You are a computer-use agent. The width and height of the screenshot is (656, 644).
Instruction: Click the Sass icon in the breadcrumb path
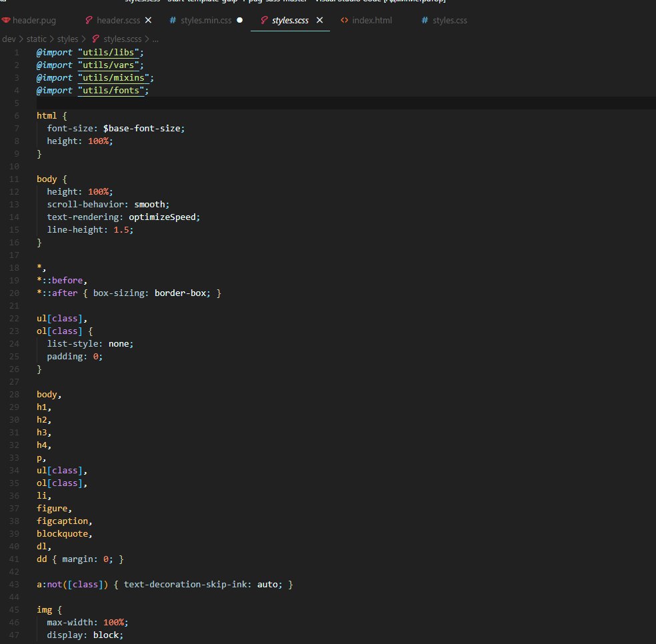point(96,39)
